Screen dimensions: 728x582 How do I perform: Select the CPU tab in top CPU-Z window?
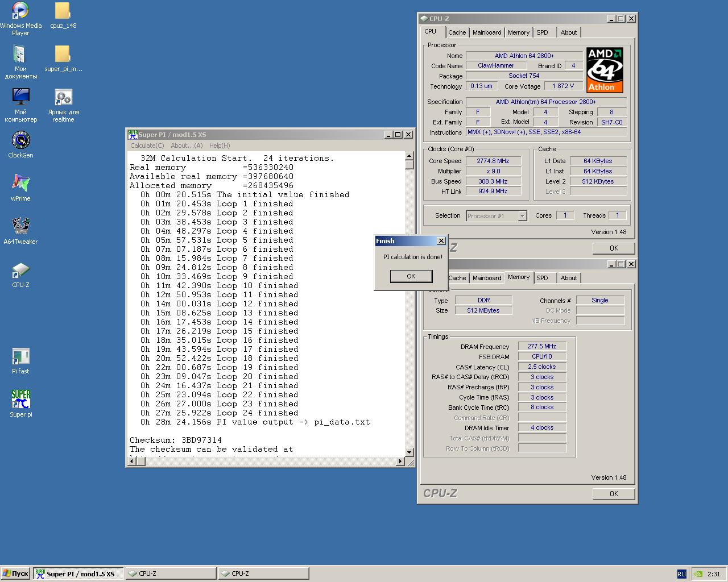point(431,32)
